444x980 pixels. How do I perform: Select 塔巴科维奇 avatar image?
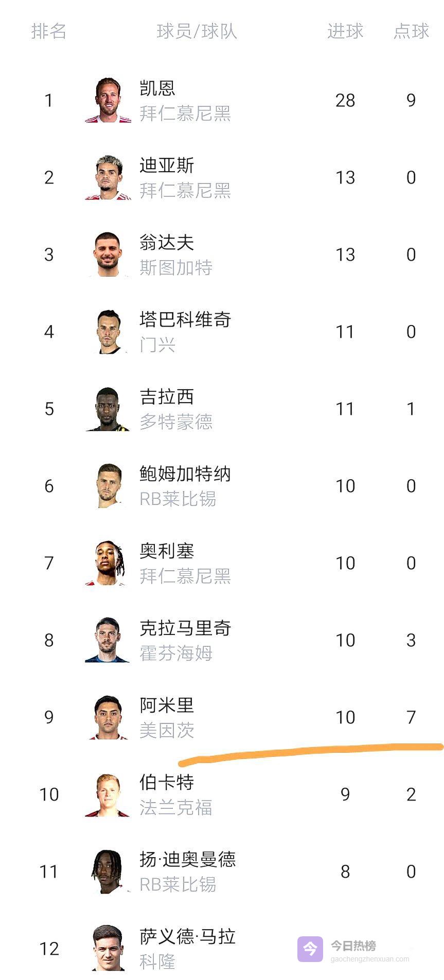click(x=108, y=332)
